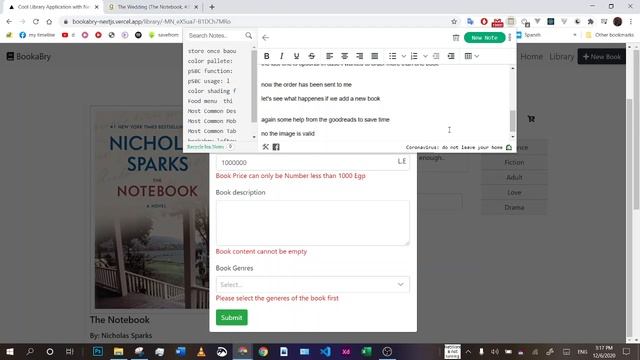Open the 'color pallete:' note

click(210, 61)
